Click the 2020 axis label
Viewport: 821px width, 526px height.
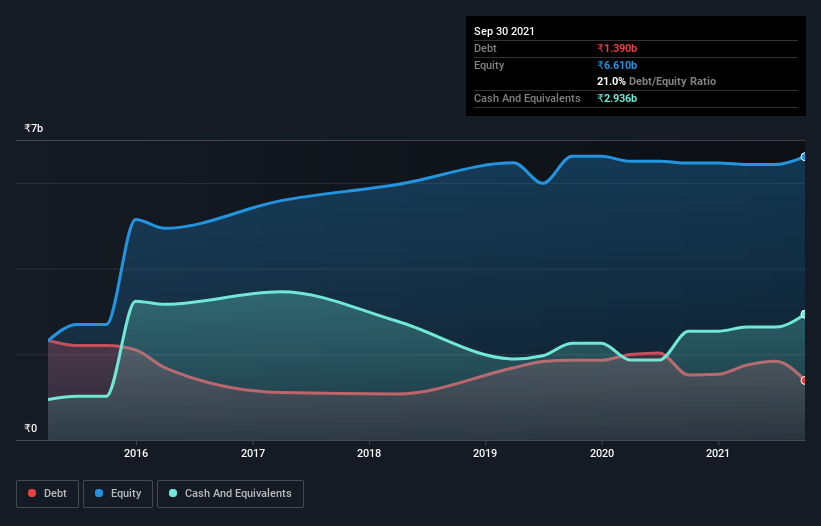tap(602, 453)
